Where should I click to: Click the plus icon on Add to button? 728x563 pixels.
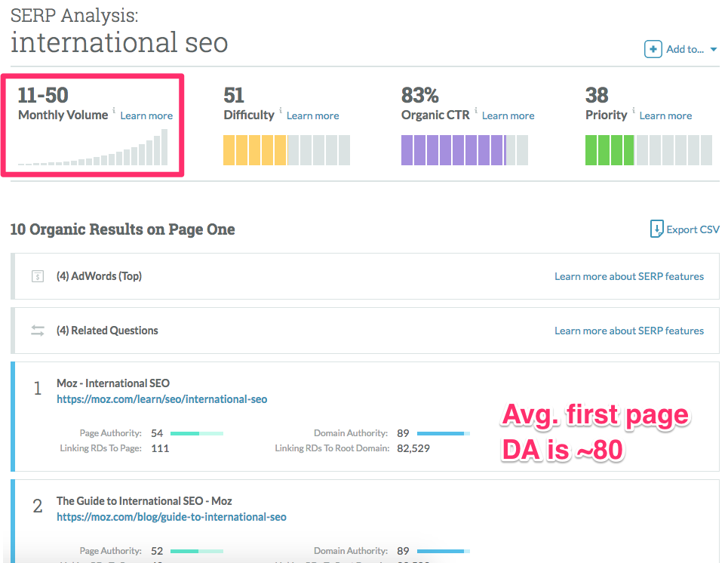pyautogui.click(x=653, y=48)
